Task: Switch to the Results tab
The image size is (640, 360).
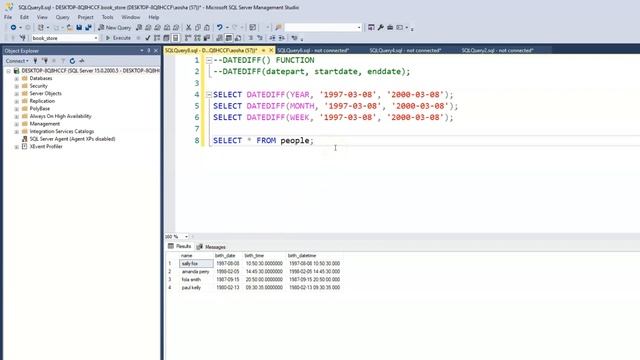Action: click(180, 247)
